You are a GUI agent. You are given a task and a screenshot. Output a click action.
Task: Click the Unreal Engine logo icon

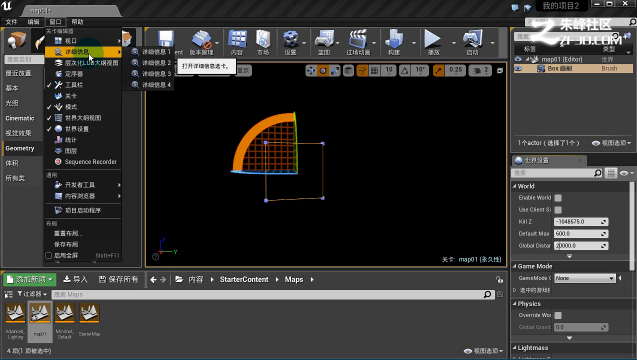pyautogui.click(x=7, y=6)
